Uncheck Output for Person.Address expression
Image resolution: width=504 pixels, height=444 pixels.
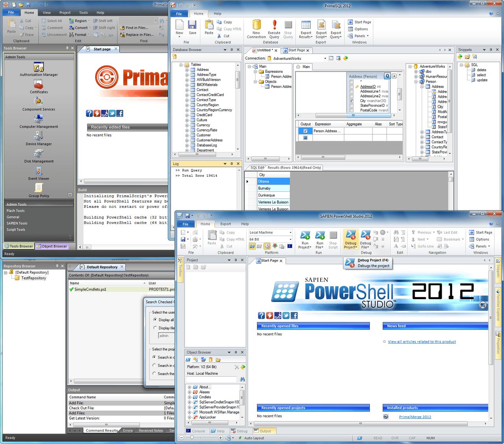305,131
